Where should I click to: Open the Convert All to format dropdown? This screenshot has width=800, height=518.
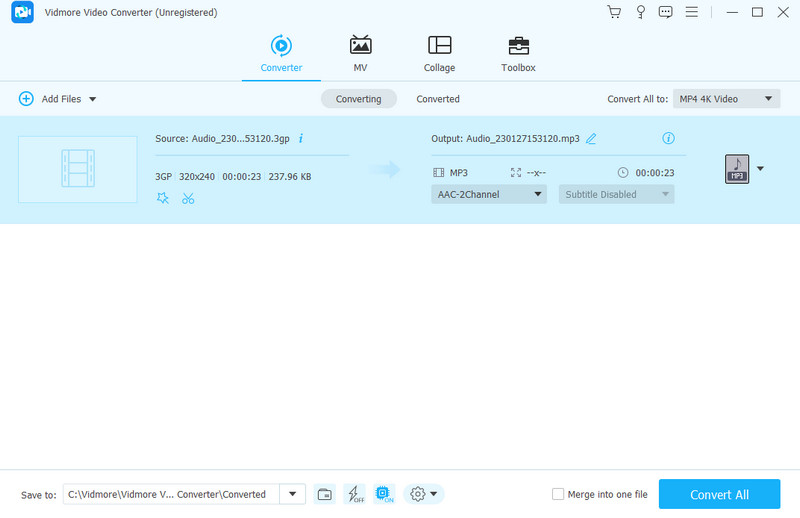726,99
